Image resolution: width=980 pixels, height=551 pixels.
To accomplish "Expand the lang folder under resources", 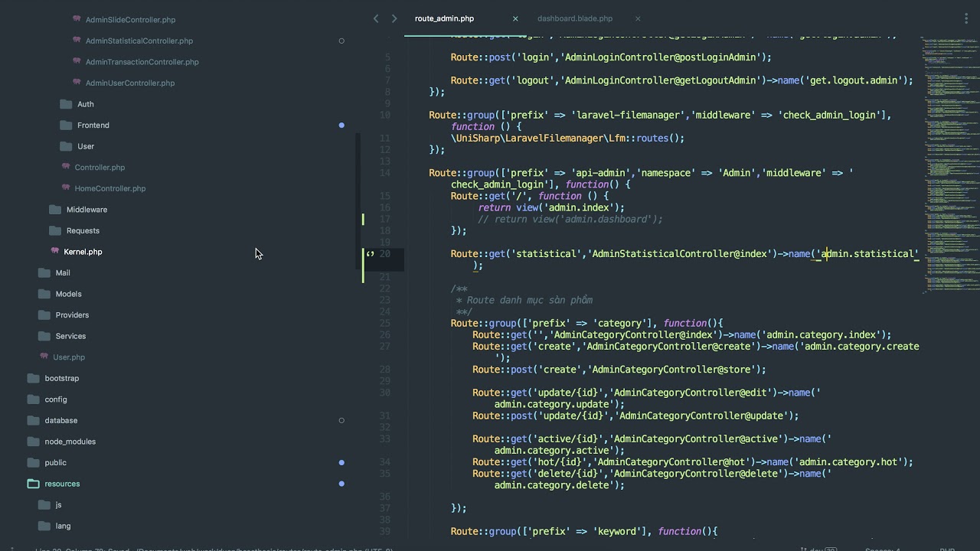I will pyautogui.click(x=63, y=526).
